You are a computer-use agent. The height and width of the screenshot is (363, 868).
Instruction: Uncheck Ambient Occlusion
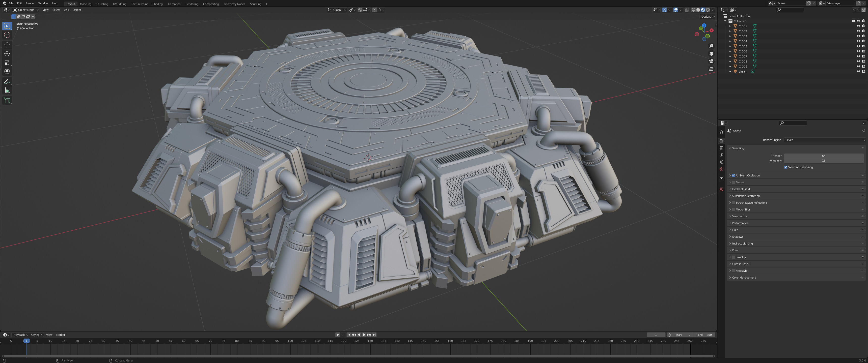pyautogui.click(x=734, y=175)
